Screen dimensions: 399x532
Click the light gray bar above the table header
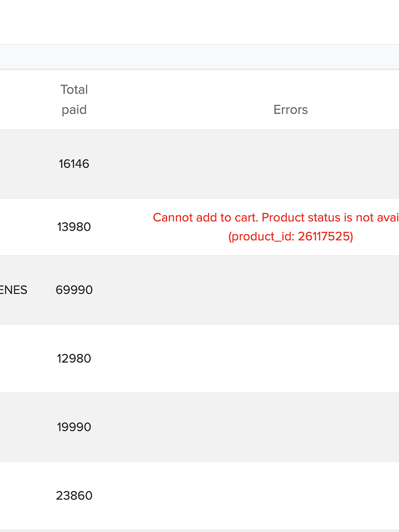[x=199, y=57]
